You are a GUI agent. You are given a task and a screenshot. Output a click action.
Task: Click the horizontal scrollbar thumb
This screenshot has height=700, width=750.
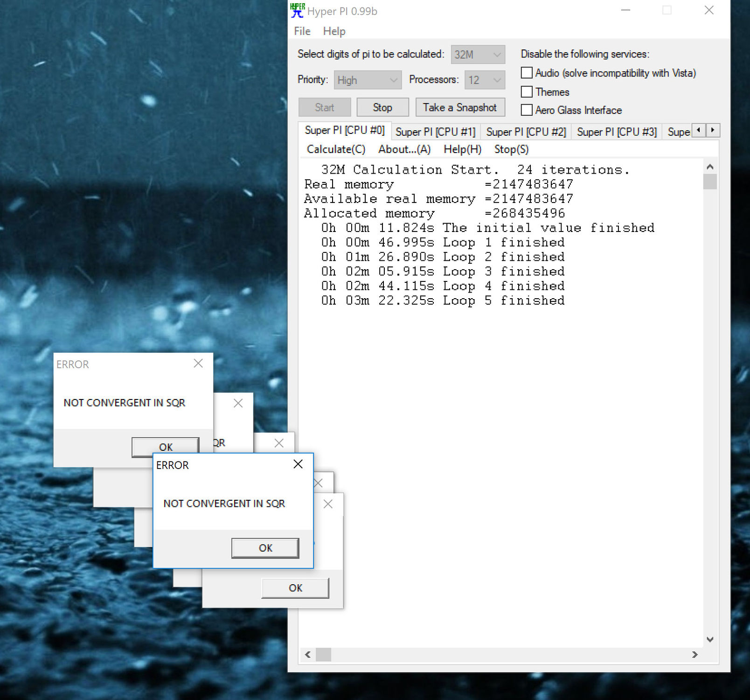click(323, 655)
